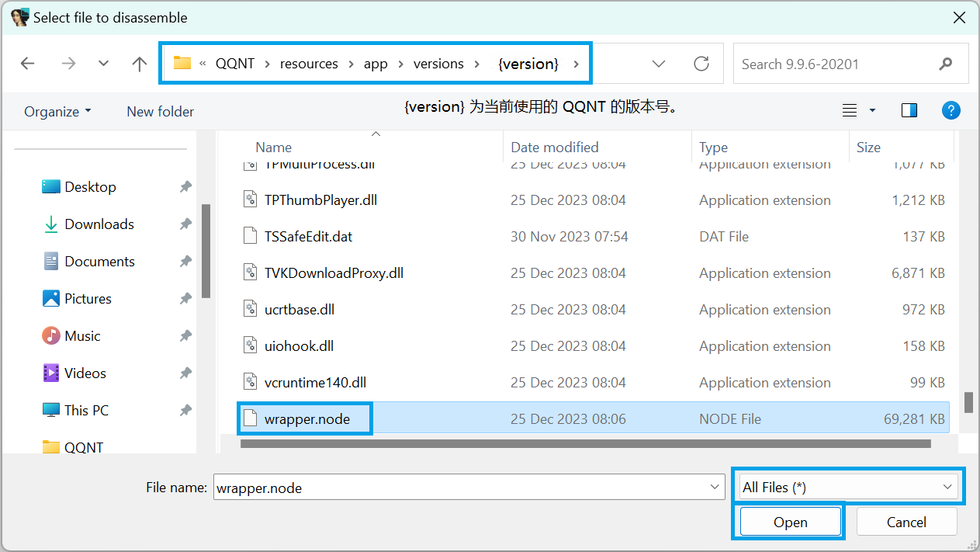980x552 pixels.
Task: Open the Organize menu
Action: tap(57, 111)
